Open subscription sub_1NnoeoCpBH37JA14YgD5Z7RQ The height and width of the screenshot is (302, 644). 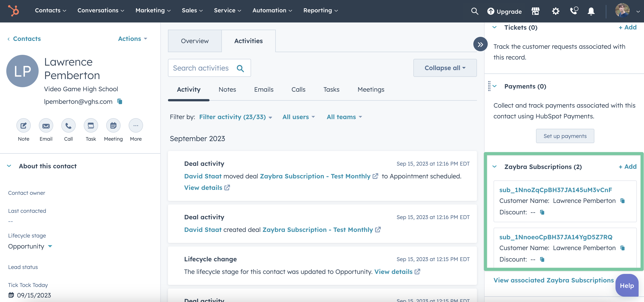556,237
